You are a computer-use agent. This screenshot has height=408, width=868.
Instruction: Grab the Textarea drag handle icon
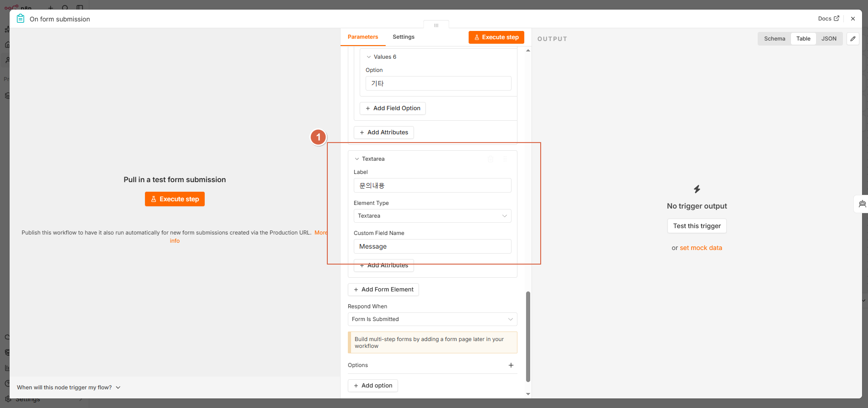click(505, 159)
